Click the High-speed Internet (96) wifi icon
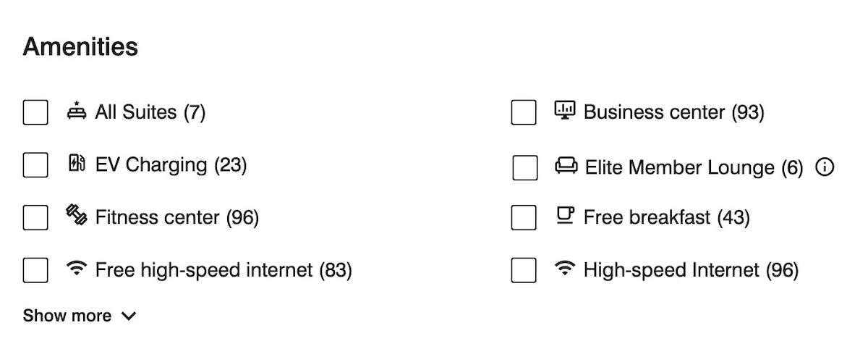 tap(564, 269)
